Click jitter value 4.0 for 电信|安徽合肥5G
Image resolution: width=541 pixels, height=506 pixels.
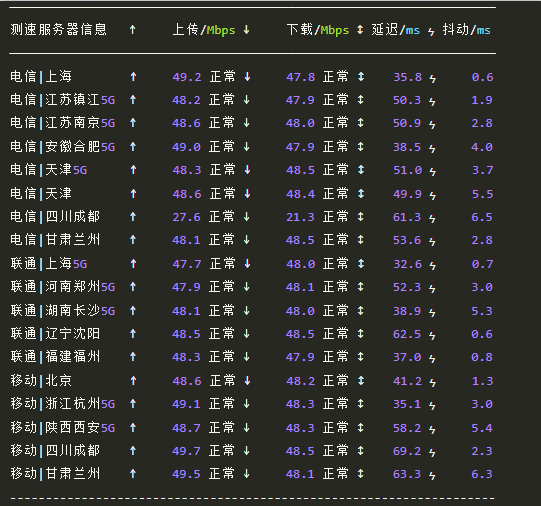click(482, 147)
